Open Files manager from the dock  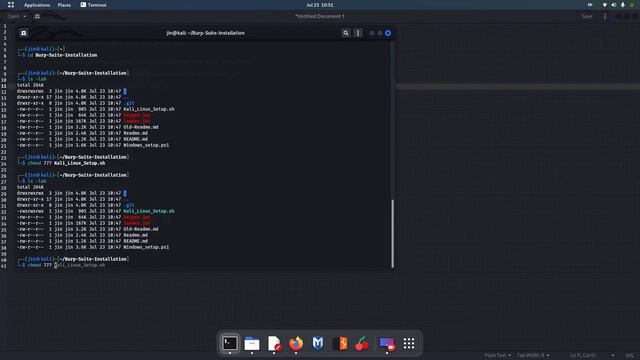(x=252, y=343)
